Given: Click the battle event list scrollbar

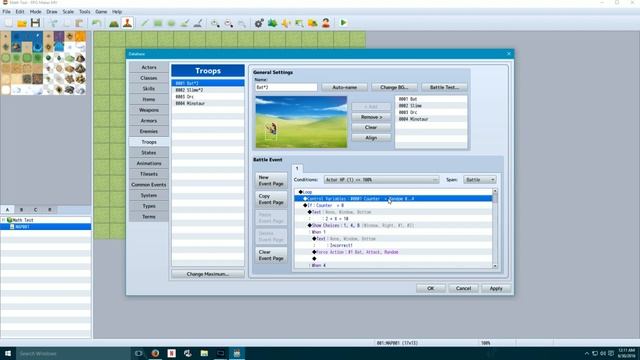Looking at the screenshot, I should pos(495,229).
